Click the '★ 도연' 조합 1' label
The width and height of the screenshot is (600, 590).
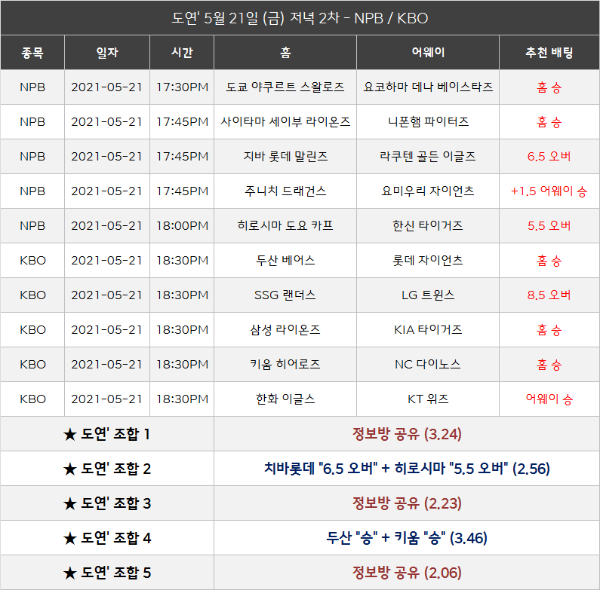tap(107, 434)
